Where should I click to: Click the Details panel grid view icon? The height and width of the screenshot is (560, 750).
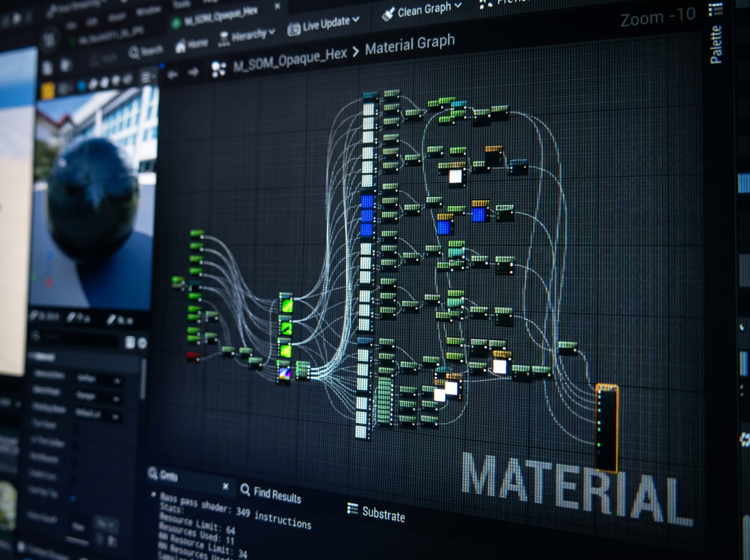(130, 342)
